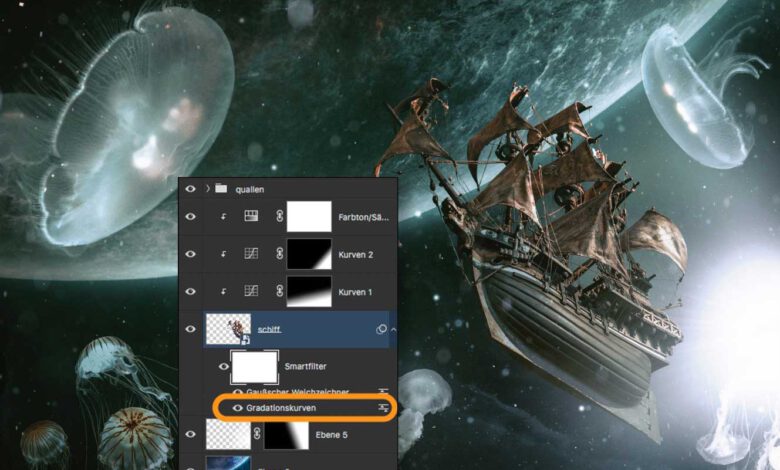Click the Smartfilter label

coord(305,367)
